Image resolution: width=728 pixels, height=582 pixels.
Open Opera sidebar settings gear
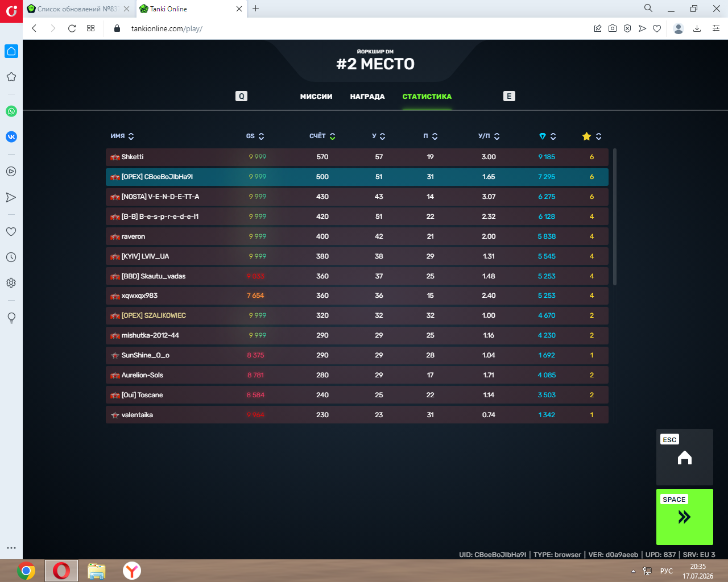11,283
